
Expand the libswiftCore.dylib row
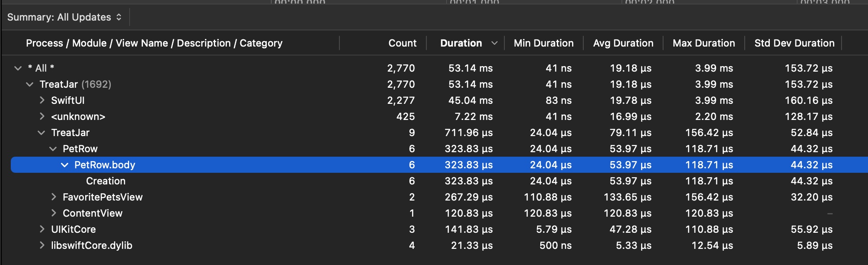(x=42, y=245)
